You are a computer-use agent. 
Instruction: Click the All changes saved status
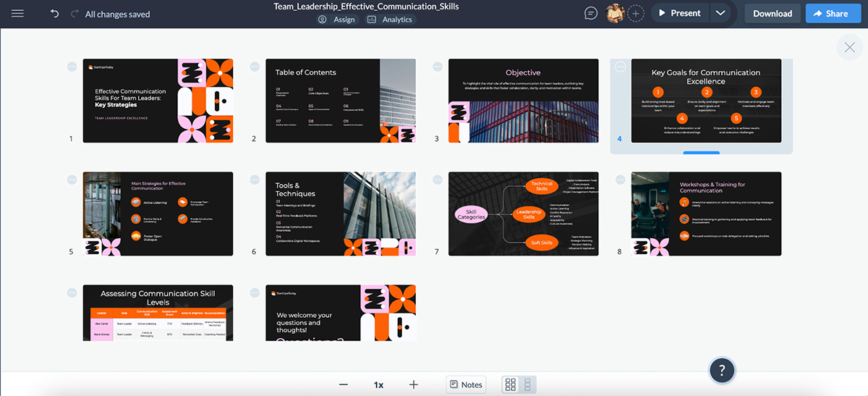(x=118, y=14)
